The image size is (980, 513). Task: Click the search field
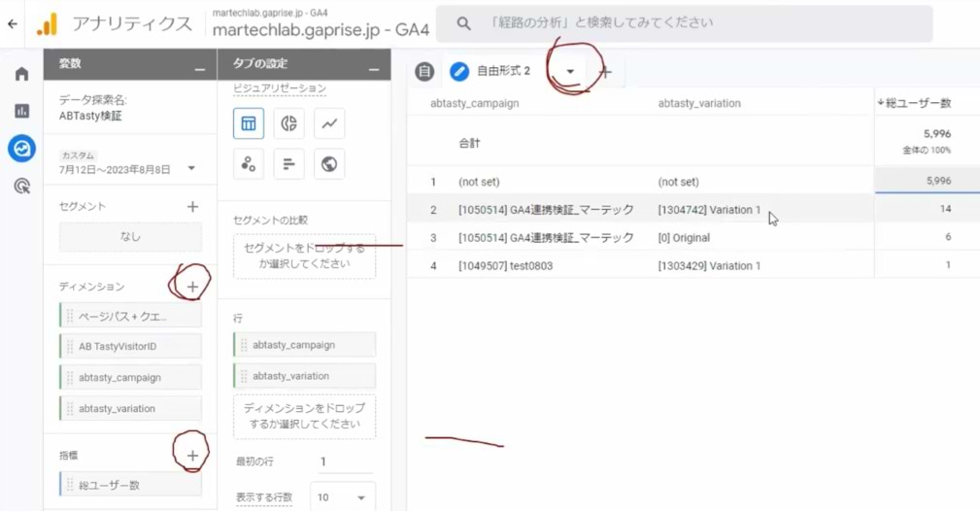[x=685, y=23]
